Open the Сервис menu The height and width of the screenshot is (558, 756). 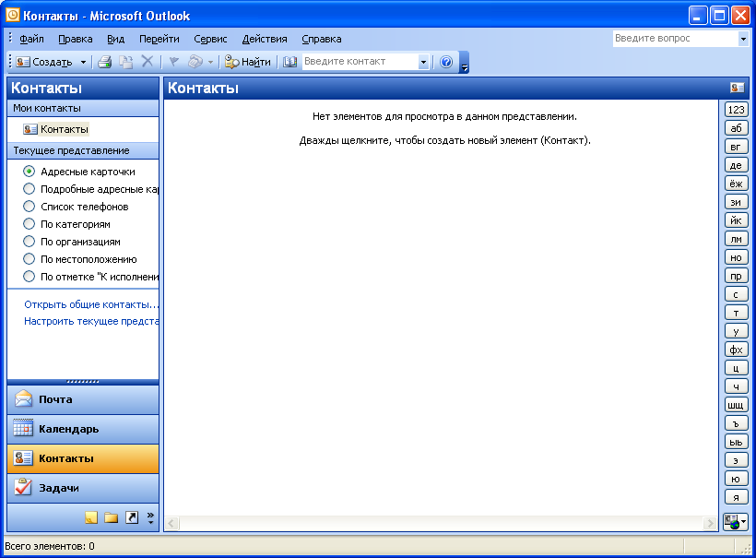coord(210,39)
